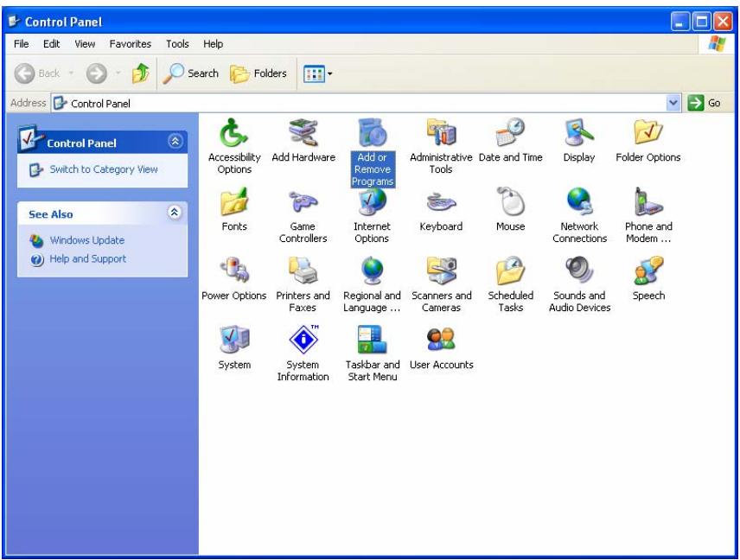This screenshot has height=560, width=740.
Task: Open the Display applet
Action: [x=579, y=141]
